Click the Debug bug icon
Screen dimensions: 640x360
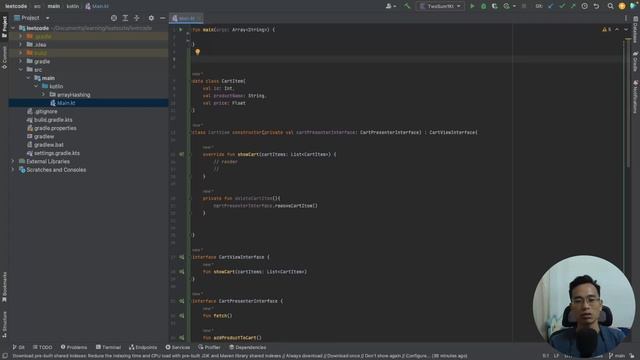484,6
